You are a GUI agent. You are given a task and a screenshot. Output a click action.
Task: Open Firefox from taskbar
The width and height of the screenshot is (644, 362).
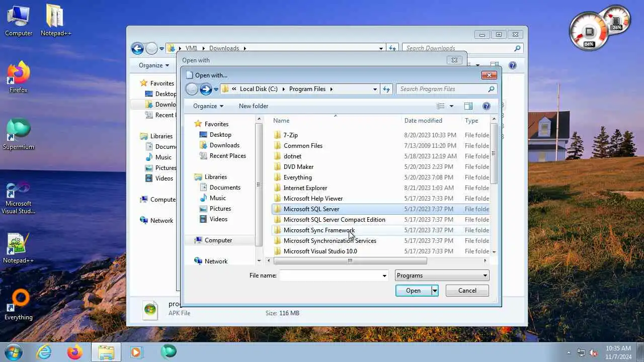coord(75,352)
